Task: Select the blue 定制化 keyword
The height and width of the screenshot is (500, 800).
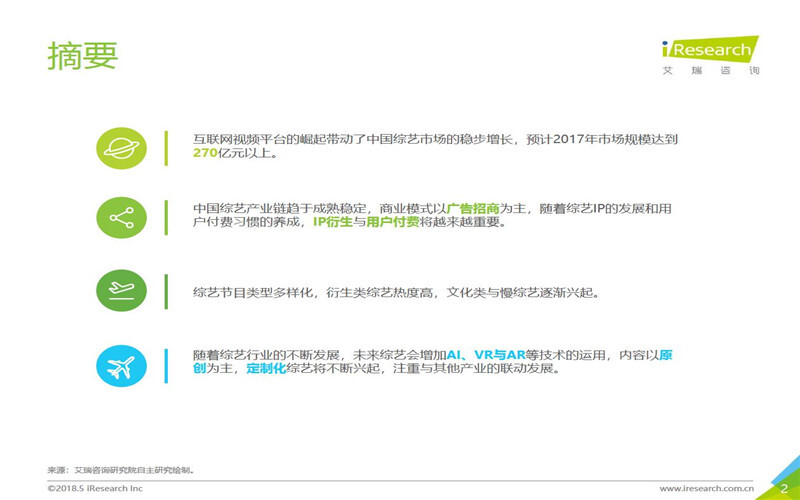Action: (265, 369)
